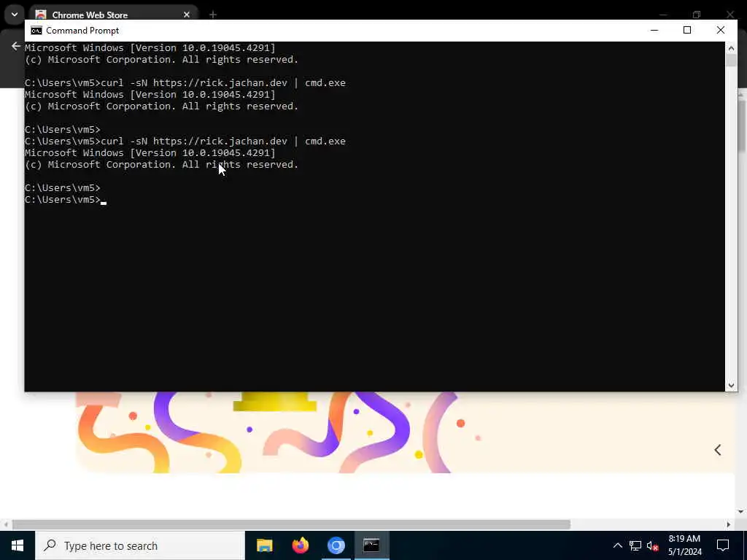Screen dimensions: 747x560
Task: Open File Explorer from the taskbar
Action: coord(264,545)
